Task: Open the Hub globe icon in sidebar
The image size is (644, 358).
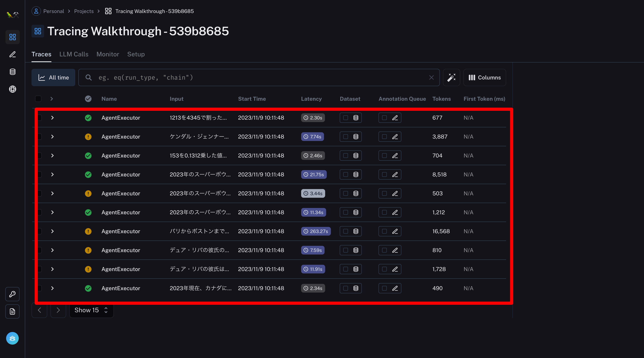Action: pyautogui.click(x=12, y=89)
